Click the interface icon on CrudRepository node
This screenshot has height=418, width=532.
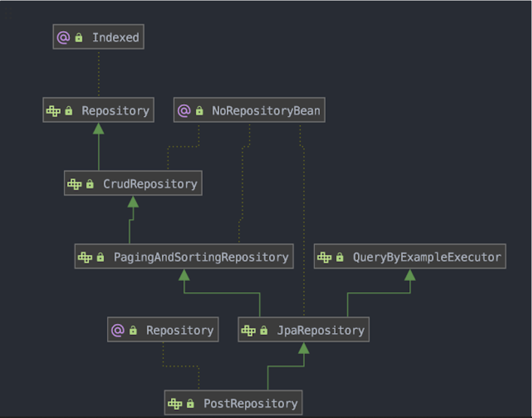[x=74, y=184]
